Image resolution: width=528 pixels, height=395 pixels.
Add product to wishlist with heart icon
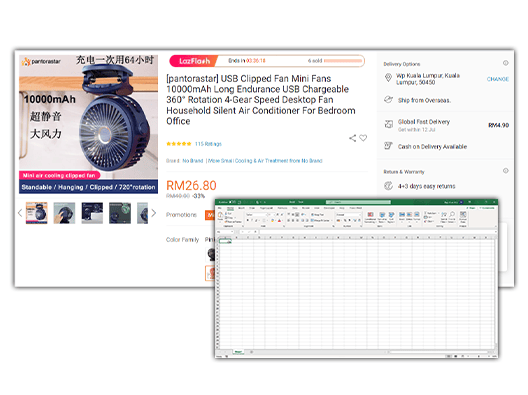tap(363, 138)
